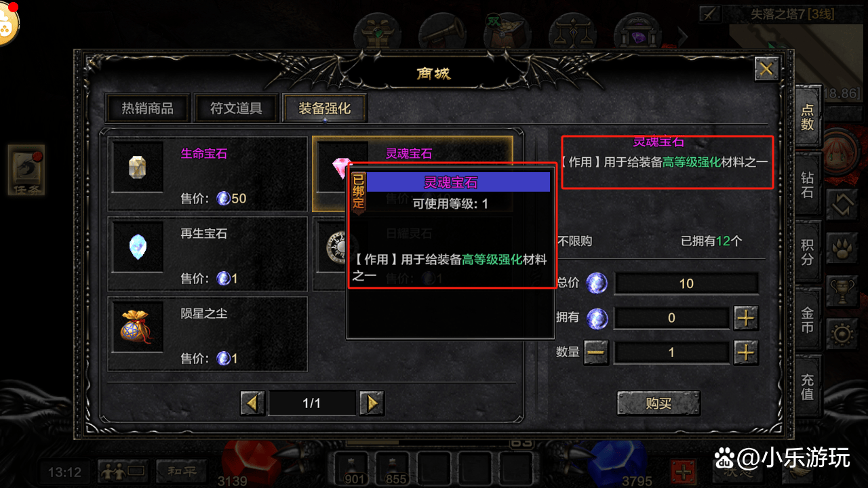
Task: Switch to the 符文道具 tab
Action: [x=236, y=108]
